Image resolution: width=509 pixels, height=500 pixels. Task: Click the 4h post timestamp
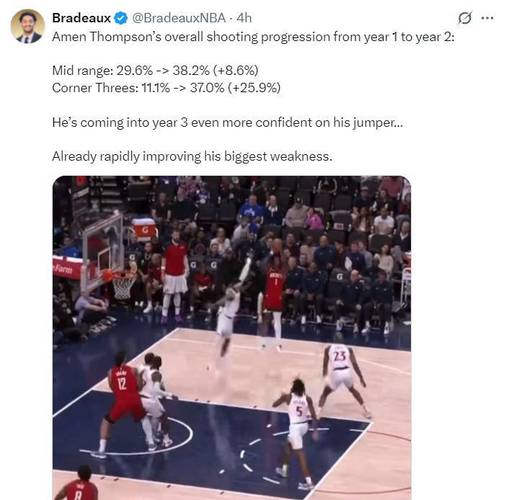(244, 18)
